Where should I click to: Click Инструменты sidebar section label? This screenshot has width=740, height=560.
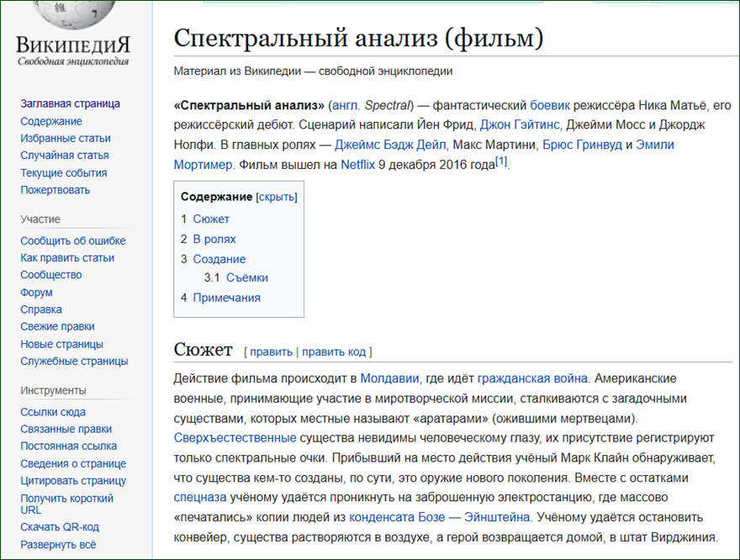point(53,390)
